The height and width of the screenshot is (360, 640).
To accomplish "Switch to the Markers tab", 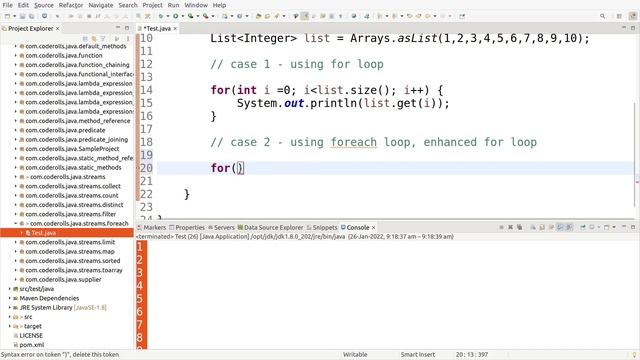I will pyautogui.click(x=152, y=227).
